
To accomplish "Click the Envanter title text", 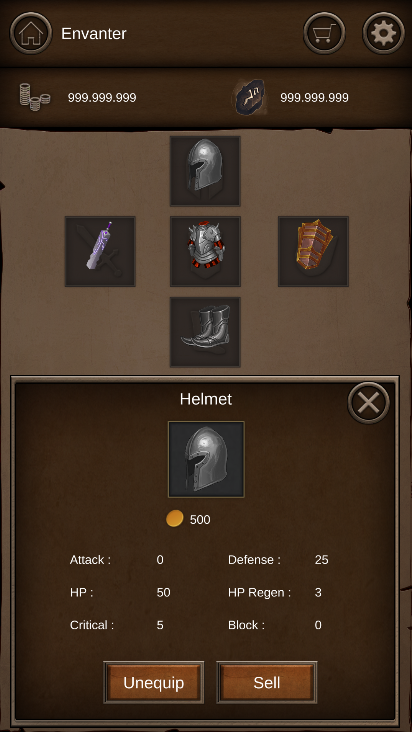I will [x=94, y=34].
